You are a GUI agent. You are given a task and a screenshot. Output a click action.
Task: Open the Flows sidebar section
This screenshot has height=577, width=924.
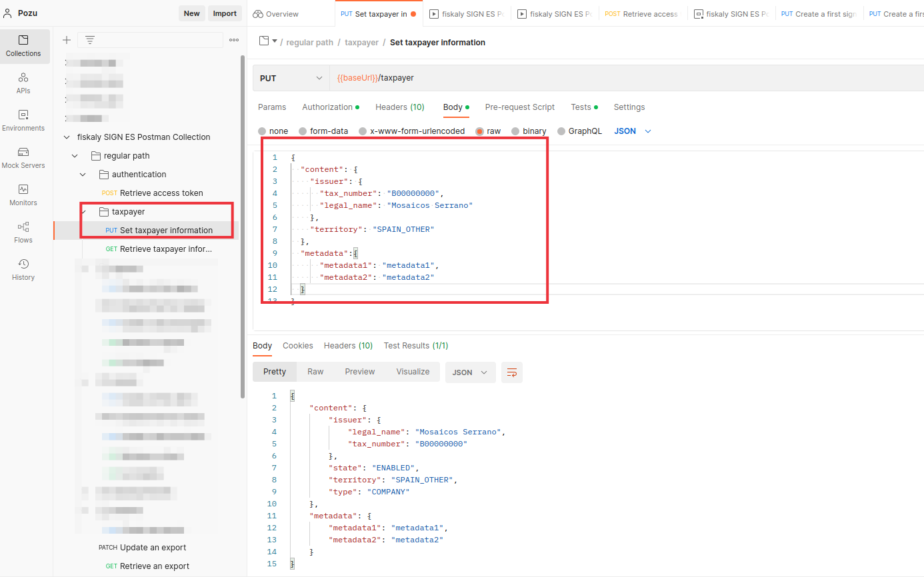coord(23,233)
